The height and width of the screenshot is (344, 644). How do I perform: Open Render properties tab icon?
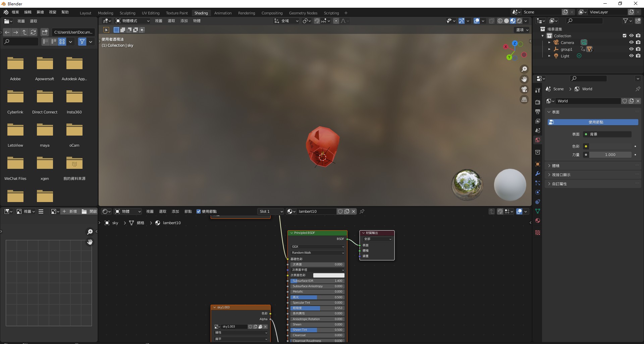tap(538, 102)
